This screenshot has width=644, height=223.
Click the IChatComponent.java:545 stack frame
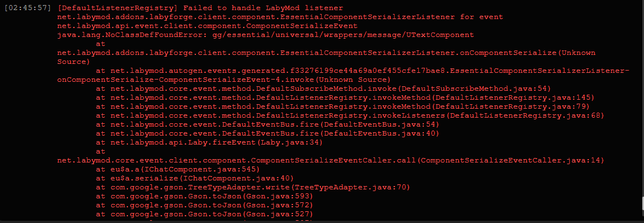pos(178,169)
